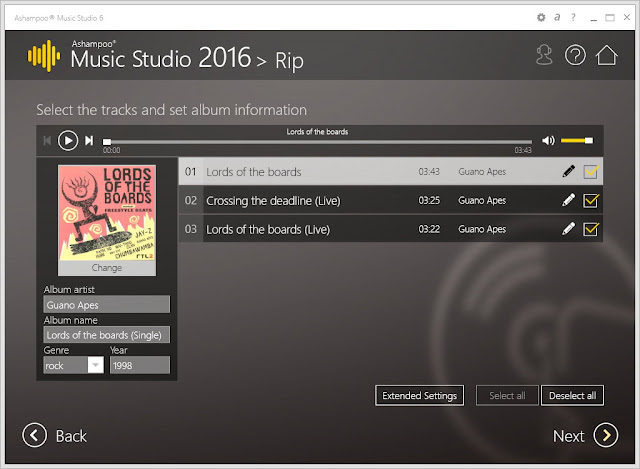Viewport: 640px width, 469px height.
Task: Open the Genre dropdown arrow
Action: [96, 365]
